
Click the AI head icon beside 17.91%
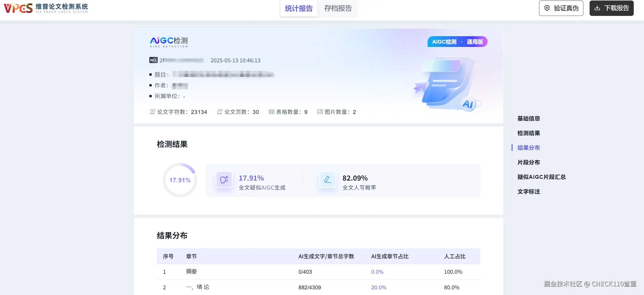click(x=224, y=180)
